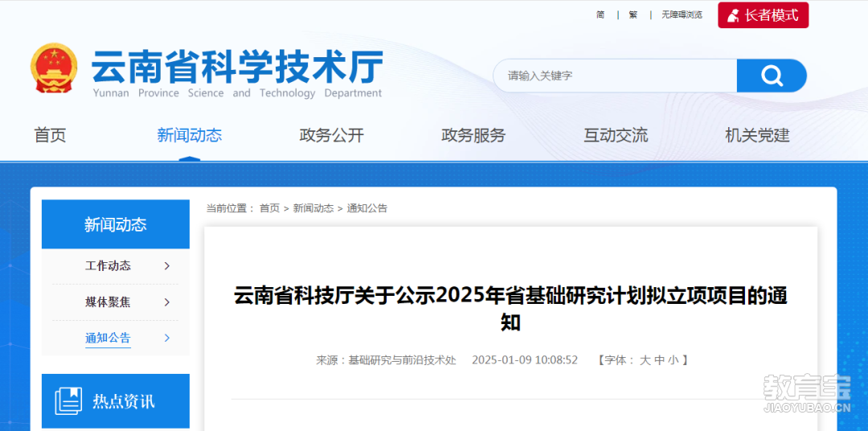Image resolution: width=868 pixels, height=431 pixels.
Task: Click breadcrumb link 新闻动态
Action: tap(313, 208)
